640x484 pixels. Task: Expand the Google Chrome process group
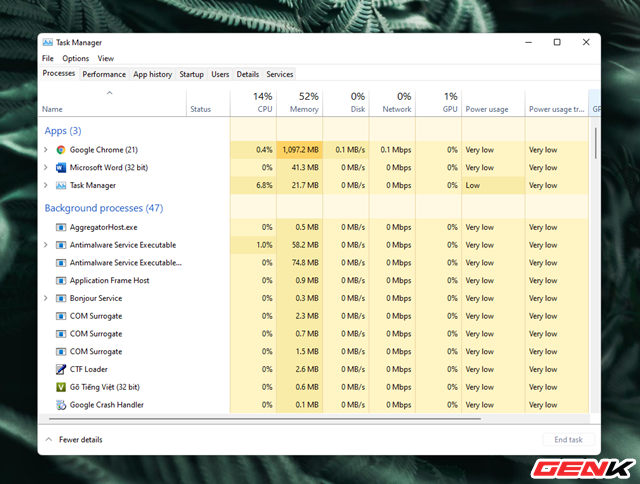(x=46, y=150)
